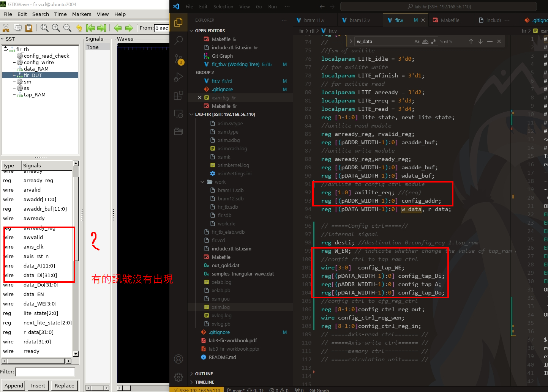Image resolution: width=548 pixels, height=392 pixels.
Task: Toggle Find in Selection in find widget
Action: coord(490,41)
